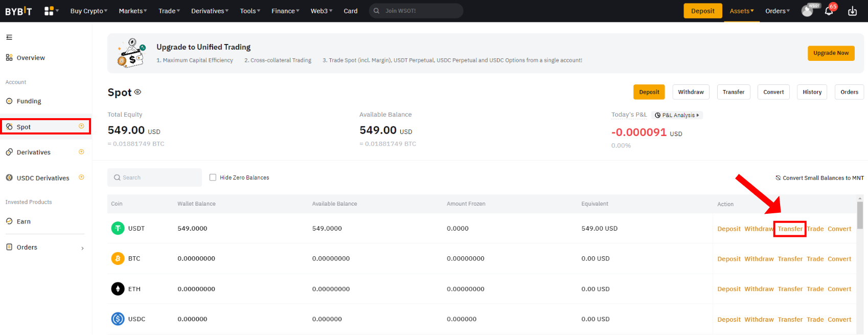Open the Tools dropdown menu

[250, 11]
